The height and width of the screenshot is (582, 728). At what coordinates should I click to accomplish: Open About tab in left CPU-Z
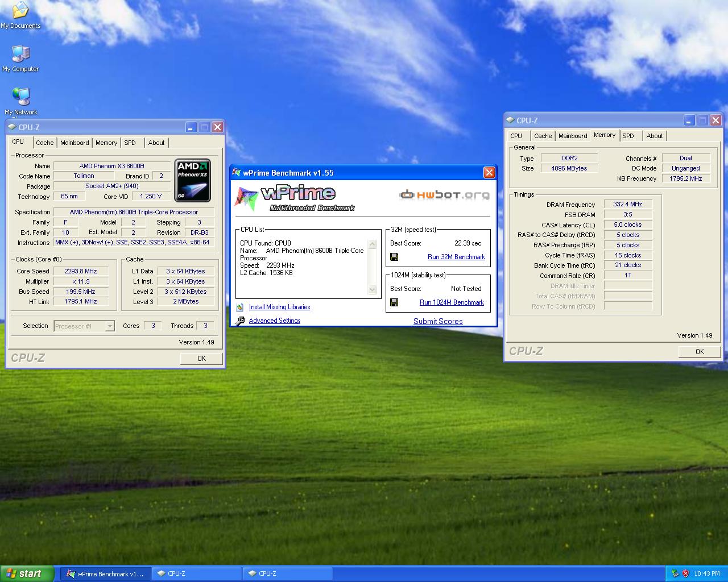(156, 143)
